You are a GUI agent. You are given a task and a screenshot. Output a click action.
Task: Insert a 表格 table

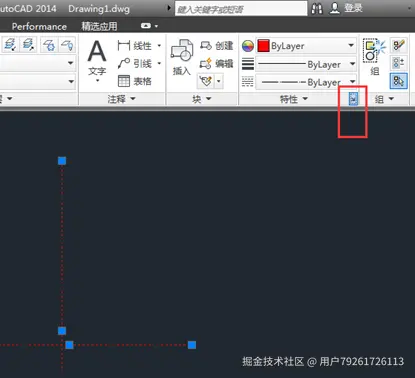click(x=135, y=81)
